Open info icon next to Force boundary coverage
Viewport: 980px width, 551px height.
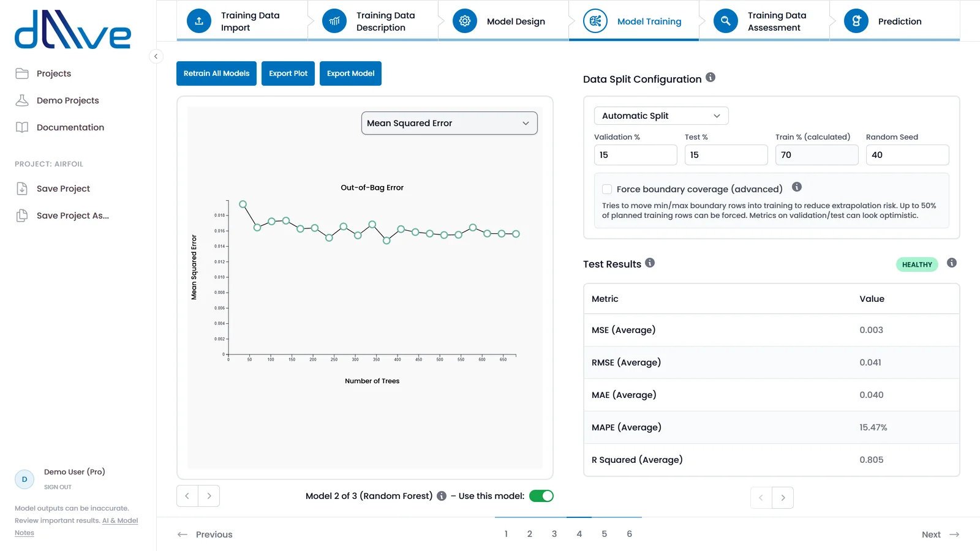(x=797, y=187)
